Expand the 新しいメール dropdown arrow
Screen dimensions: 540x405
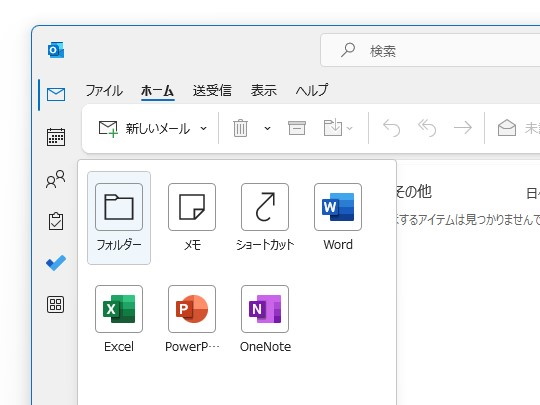204,128
